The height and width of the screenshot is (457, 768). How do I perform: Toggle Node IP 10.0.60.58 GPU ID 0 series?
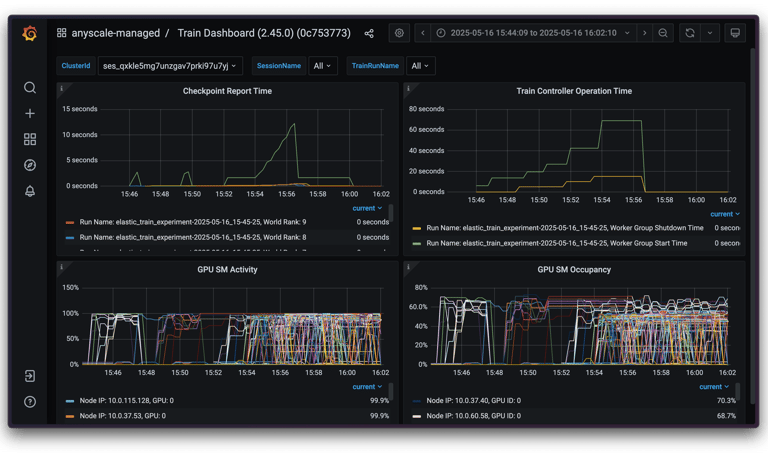click(x=474, y=415)
